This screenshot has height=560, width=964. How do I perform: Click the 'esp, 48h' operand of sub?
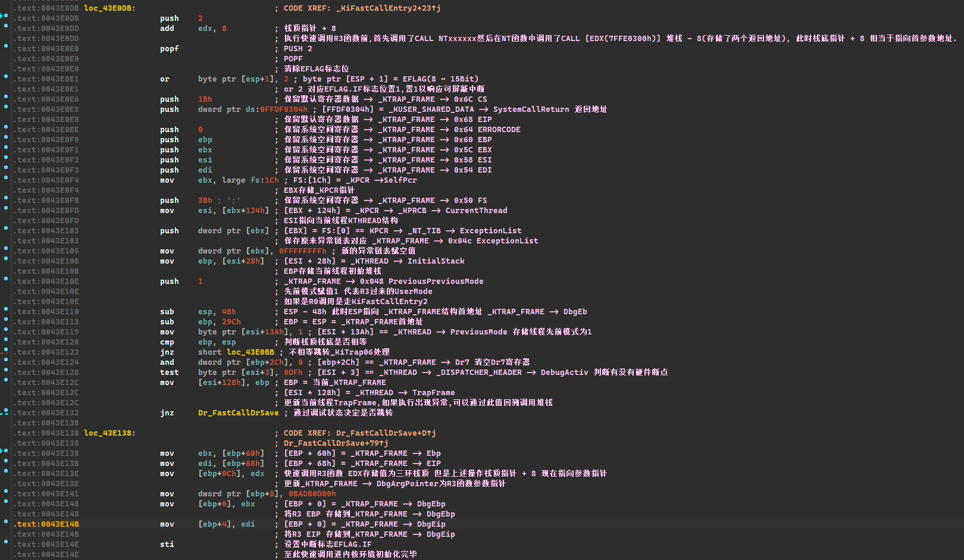pos(217,312)
